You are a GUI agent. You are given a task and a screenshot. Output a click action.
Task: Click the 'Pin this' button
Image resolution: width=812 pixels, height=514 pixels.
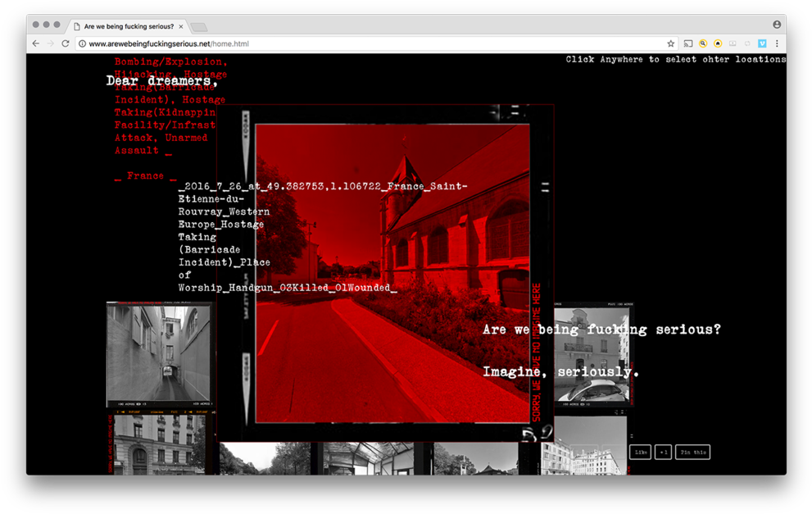click(x=692, y=453)
